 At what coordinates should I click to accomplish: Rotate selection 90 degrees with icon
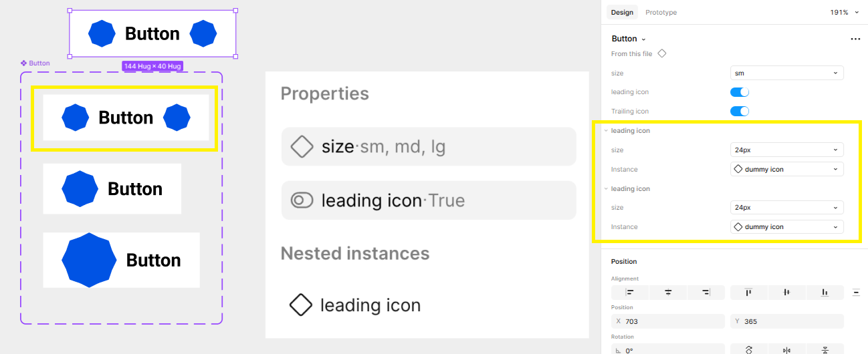[748, 350]
